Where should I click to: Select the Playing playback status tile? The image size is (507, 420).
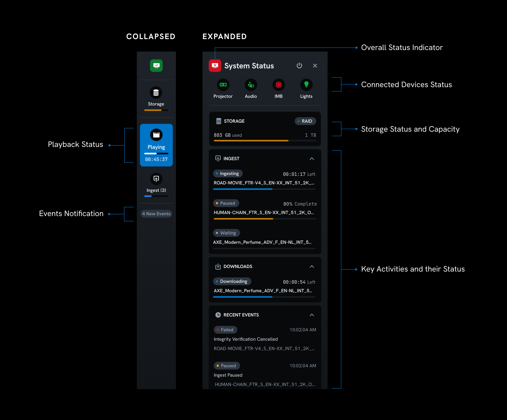pyautogui.click(x=156, y=145)
